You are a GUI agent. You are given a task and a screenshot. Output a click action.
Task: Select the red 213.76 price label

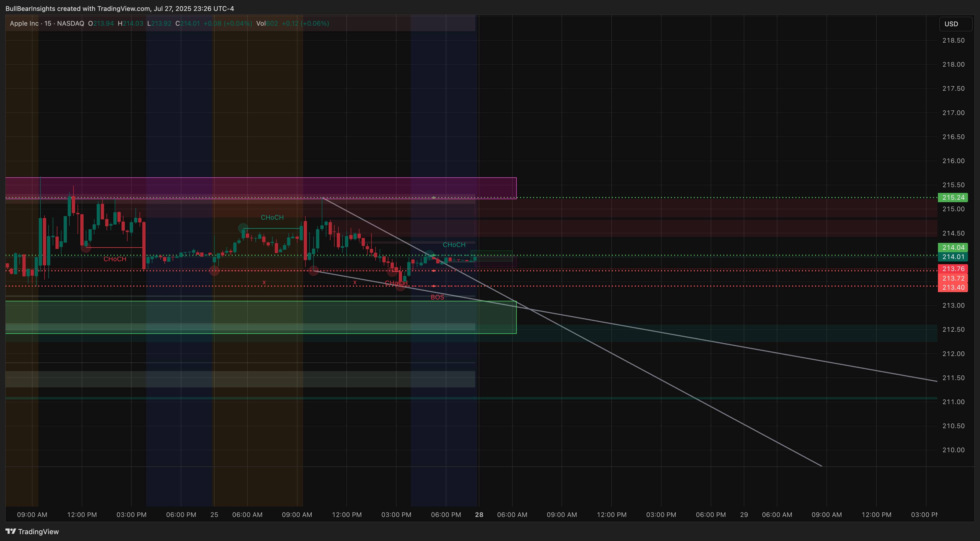tap(953, 269)
